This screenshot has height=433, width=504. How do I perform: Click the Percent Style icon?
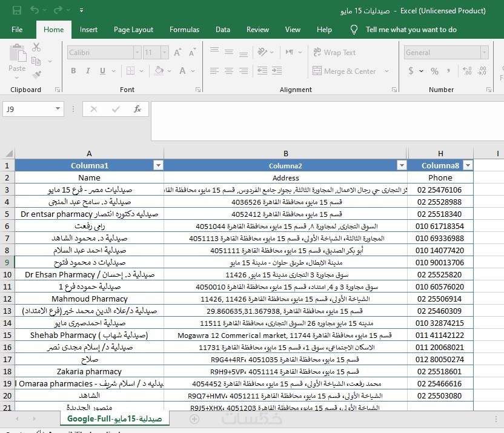pyautogui.click(x=434, y=71)
